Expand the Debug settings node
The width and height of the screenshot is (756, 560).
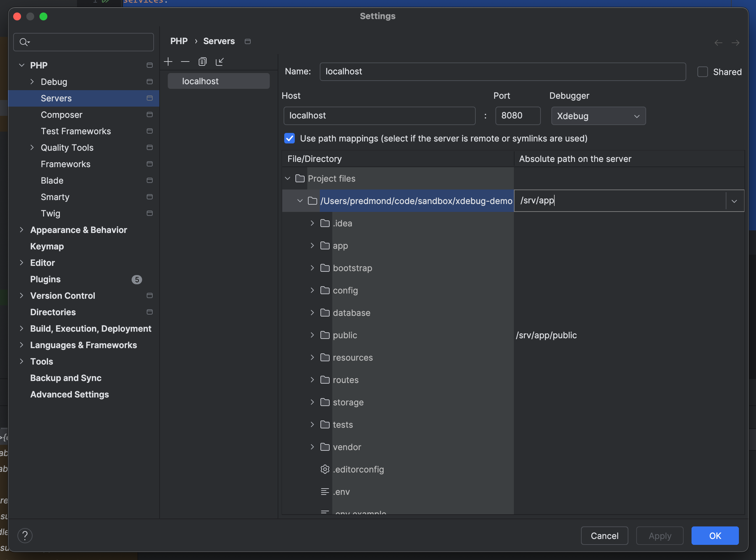[32, 82]
